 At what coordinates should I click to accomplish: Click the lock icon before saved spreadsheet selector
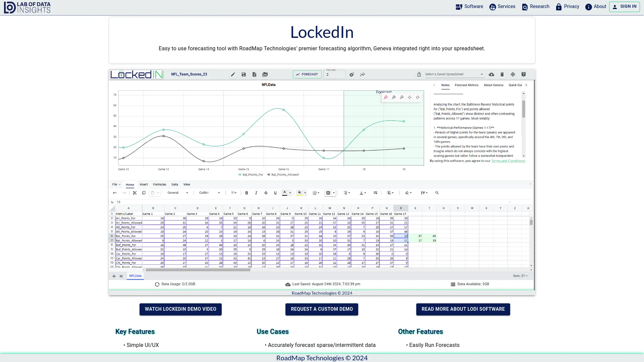[x=419, y=74]
